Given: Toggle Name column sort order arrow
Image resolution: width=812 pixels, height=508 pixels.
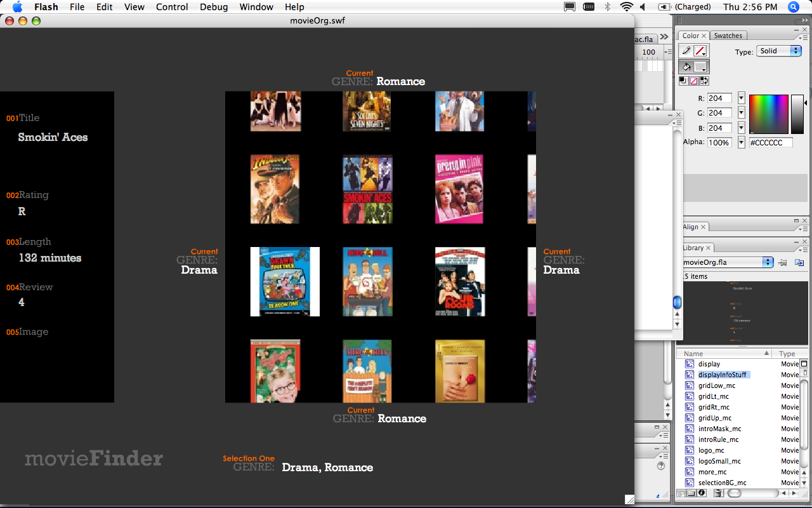Looking at the screenshot, I should pos(766,354).
